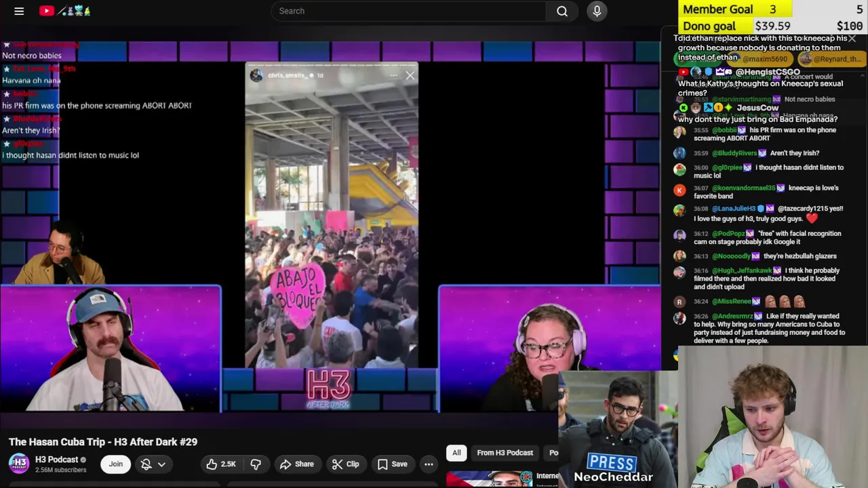Viewport: 868px width, 488px height.
Task: Click 'they're hezbullah glazers' chat message
Action: tap(800, 256)
